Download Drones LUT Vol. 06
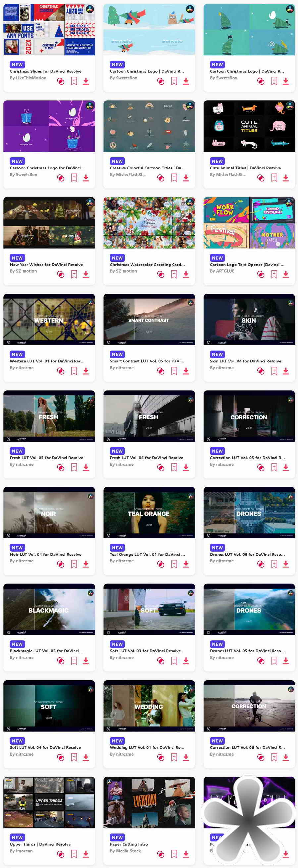 (x=286, y=564)
